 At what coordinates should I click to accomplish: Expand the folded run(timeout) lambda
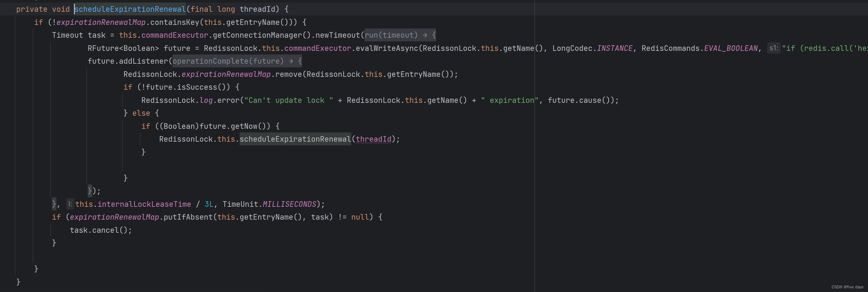point(400,35)
